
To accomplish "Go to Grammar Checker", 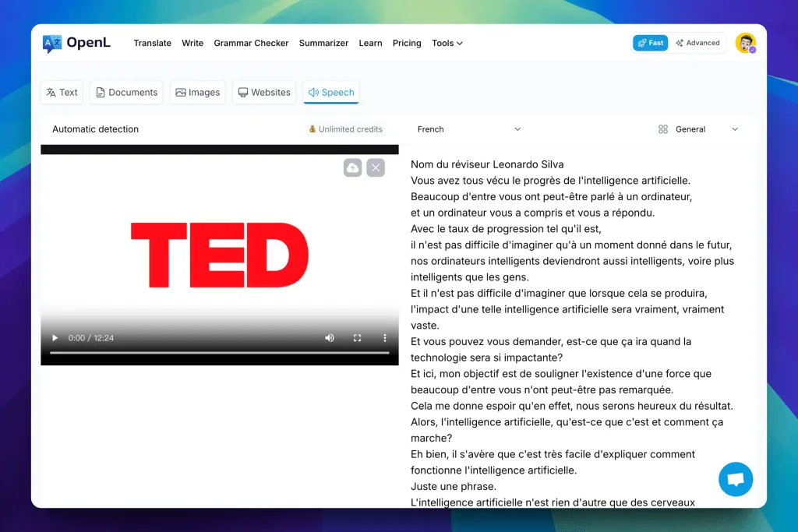I will click(251, 44).
